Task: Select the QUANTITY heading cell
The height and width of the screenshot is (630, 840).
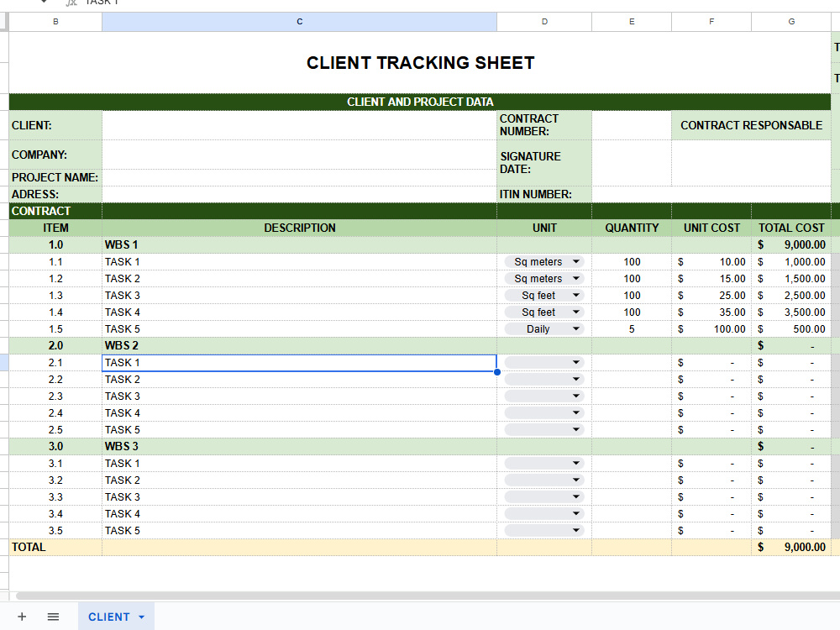Action: 632,228
